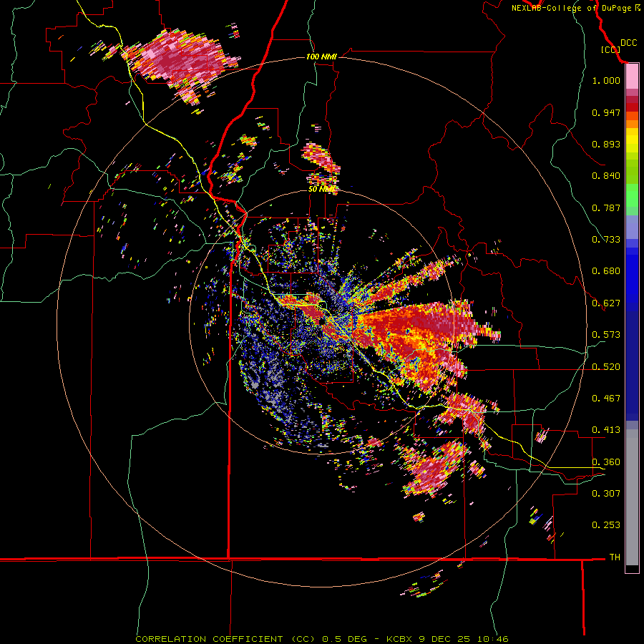
Task: Click the 100 NMI range ring label
Action: [321, 57]
